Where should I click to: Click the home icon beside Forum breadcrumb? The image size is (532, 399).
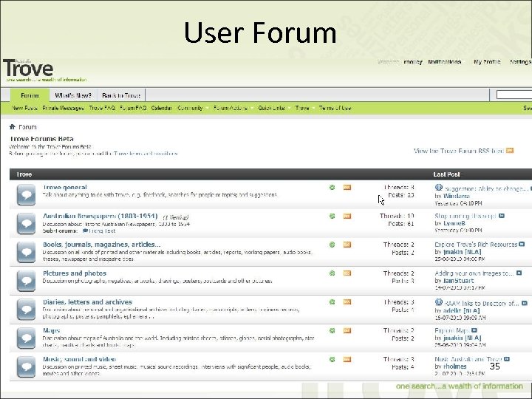click(x=13, y=127)
